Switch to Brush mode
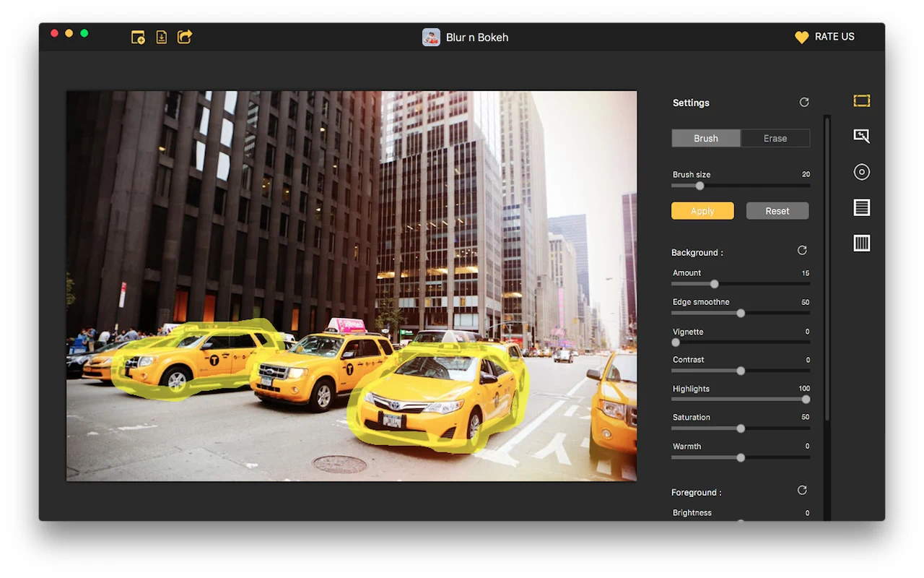 (x=706, y=139)
